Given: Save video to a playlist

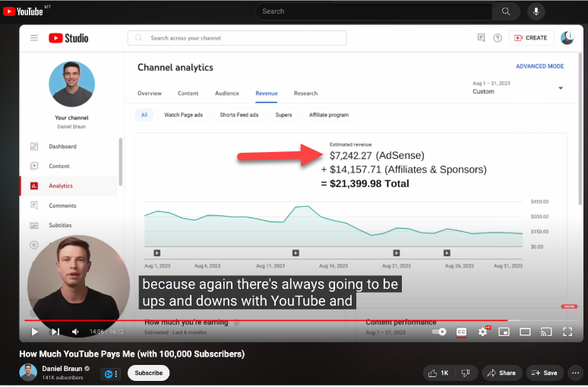Looking at the screenshot, I should 545,373.
